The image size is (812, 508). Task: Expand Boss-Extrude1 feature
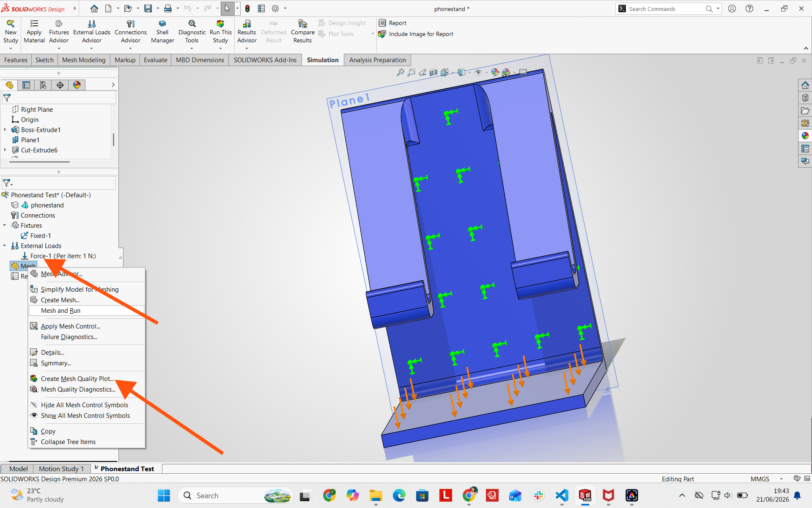[5, 130]
